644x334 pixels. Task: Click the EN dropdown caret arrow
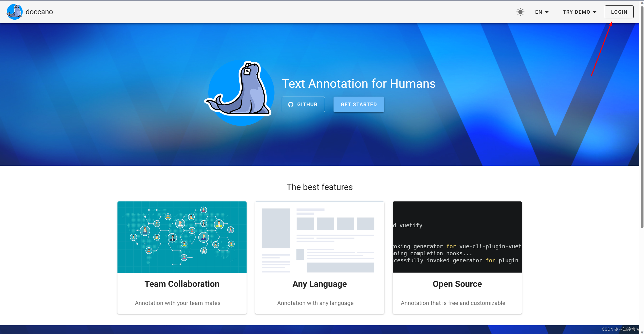tap(547, 12)
